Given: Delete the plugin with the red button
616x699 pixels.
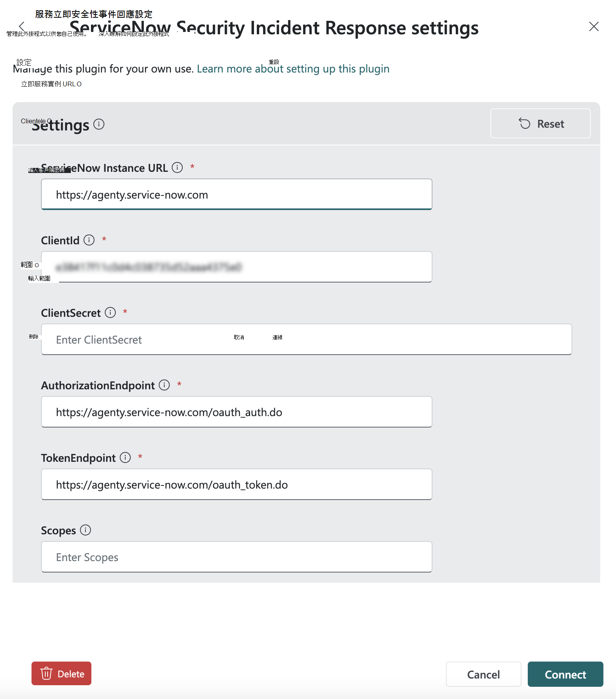Looking at the screenshot, I should (61, 674).
